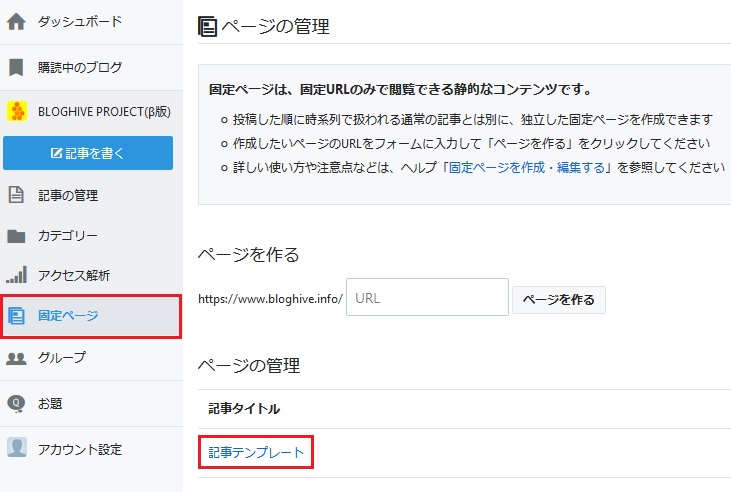Screen dimensions: 731x492
Task: Click the people icon for グループ
Action: [16, 358]
